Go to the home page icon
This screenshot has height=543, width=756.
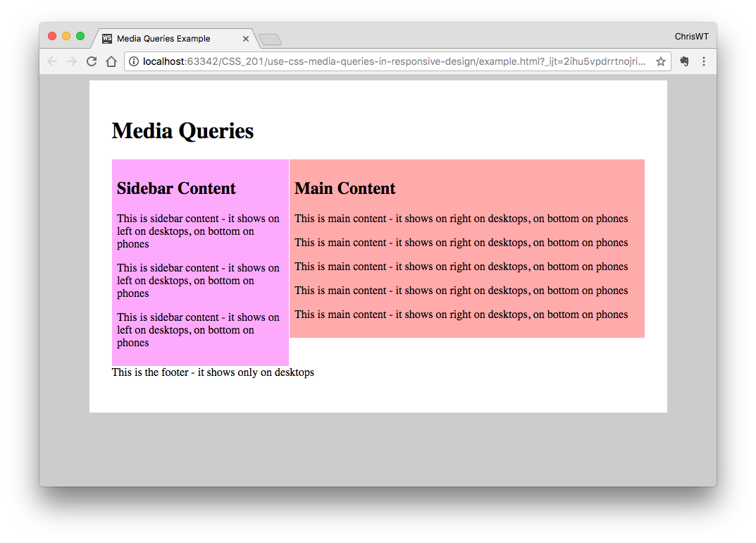coord(111,61)
